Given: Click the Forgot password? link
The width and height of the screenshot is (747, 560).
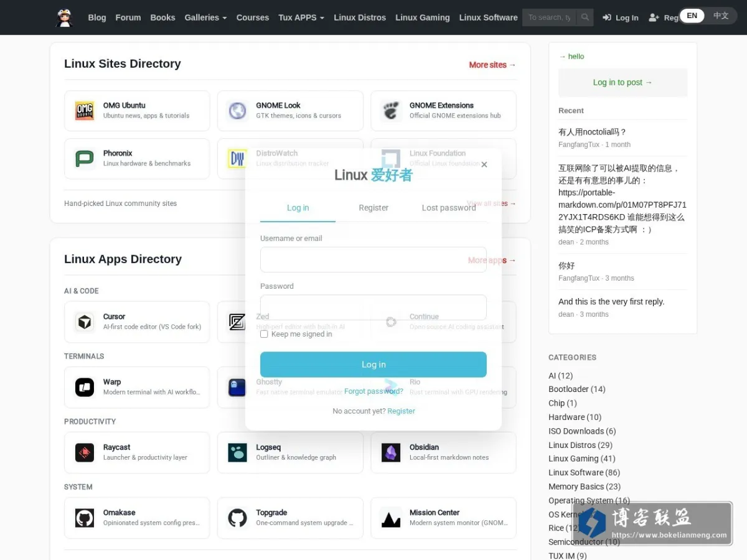Looking at the screenshot, I should (374, 391).
